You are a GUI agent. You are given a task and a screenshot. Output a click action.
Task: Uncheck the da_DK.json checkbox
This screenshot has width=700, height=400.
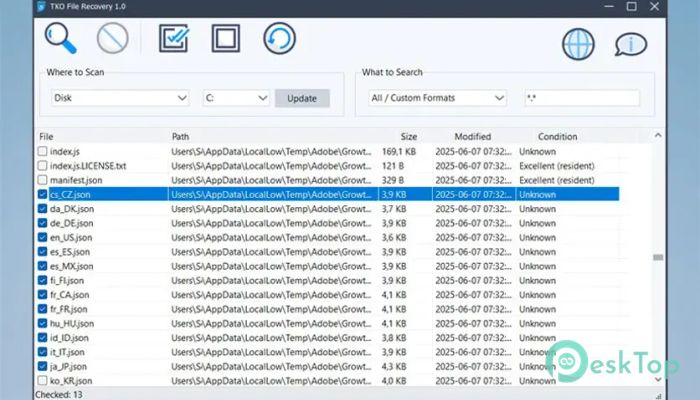click(42, 208)
